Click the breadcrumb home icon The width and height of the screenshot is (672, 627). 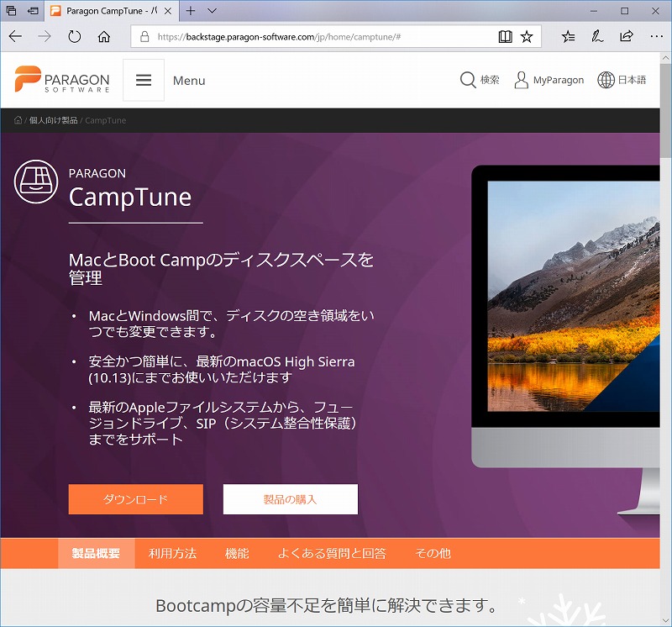[x=18, y=120]
